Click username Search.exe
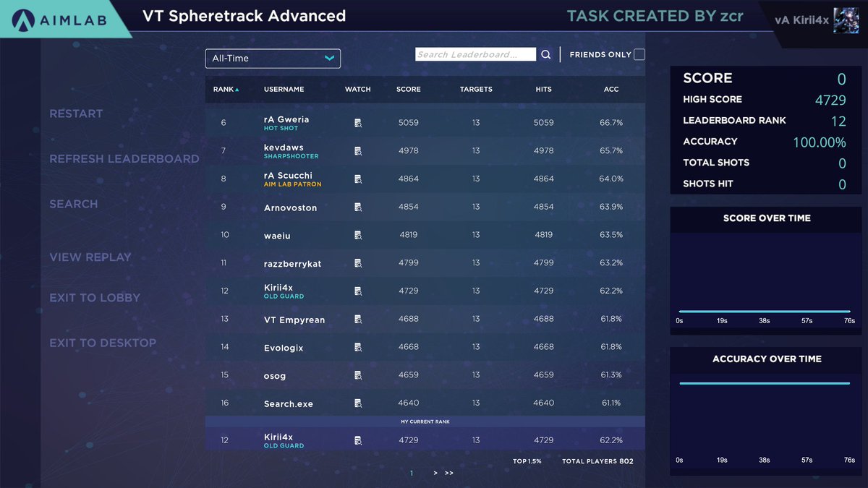Viewport: 868px width, 488px height. click(289, 404)
